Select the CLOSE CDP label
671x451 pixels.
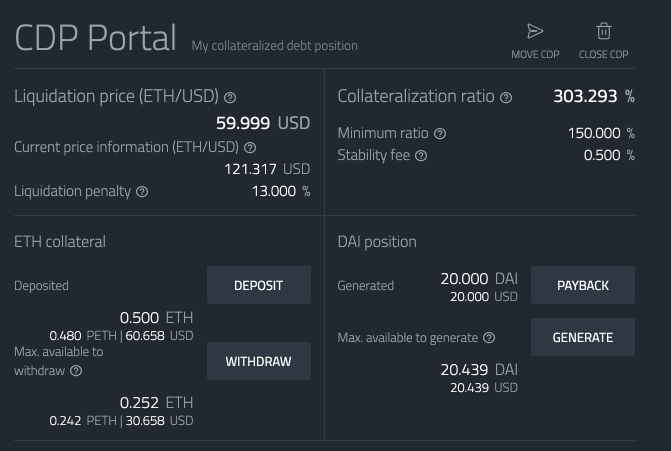[603, 54]
